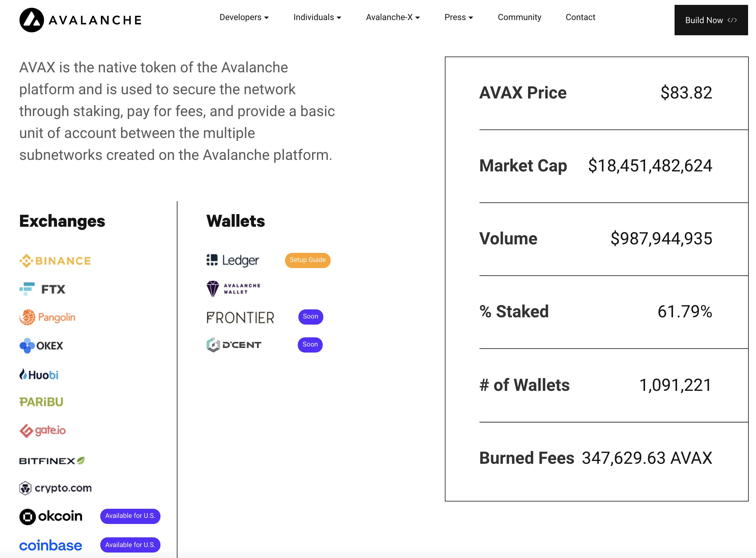Expand the Press dropdown menu
Viewport: 756px width, 558px height.
tap(459, 17)
